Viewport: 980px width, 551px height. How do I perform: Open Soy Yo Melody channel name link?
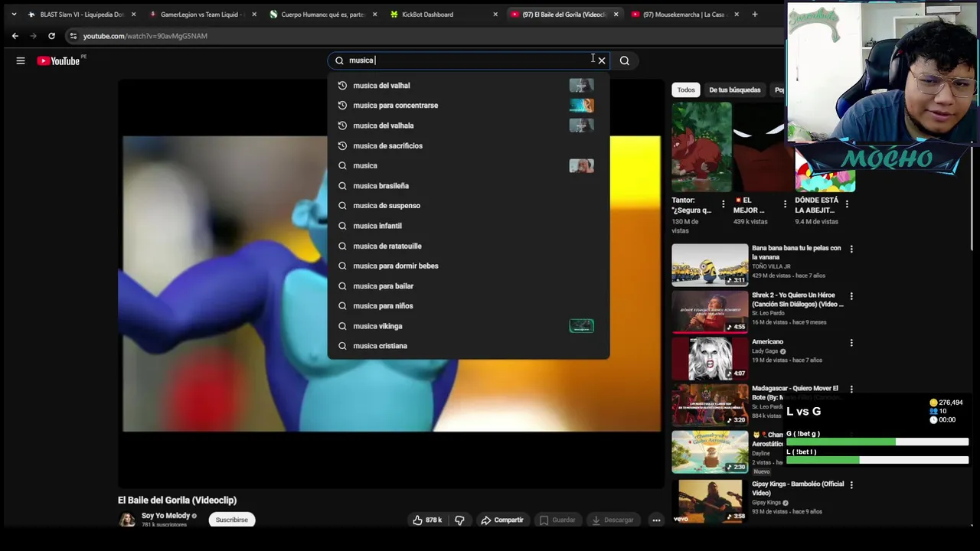pos(165,516)
